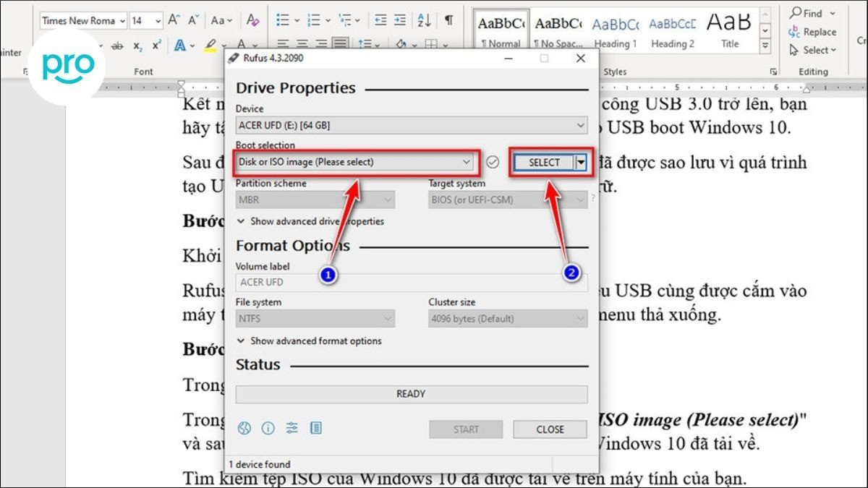The image size is (868, 488).
Task: Choose the Title style from the gallery
Action: [x=728, y=27]
